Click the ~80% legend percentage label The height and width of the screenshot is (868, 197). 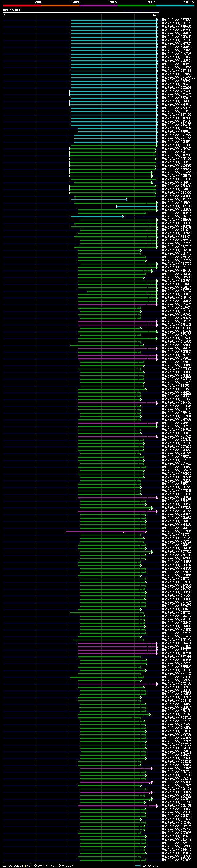click(151, 2)
